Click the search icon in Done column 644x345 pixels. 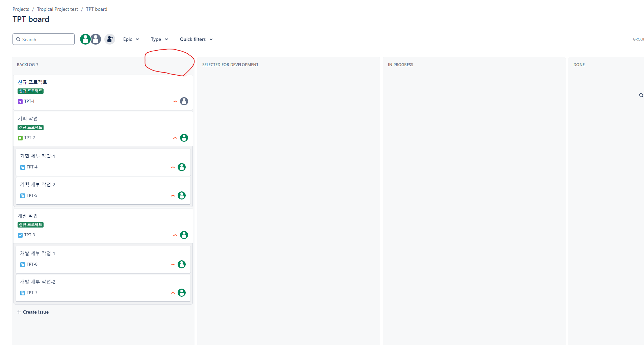click(x=641, y=95)
